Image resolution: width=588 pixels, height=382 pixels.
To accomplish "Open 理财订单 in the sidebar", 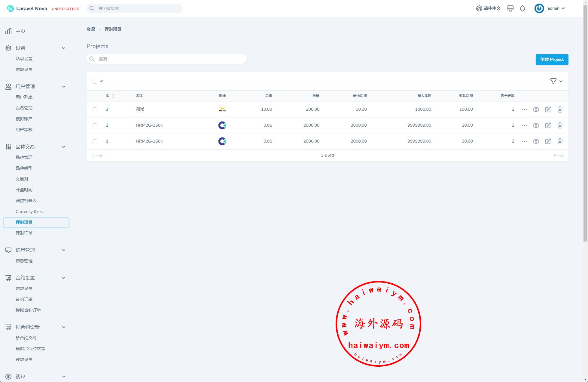I will pyautogui.click(x=24, y=233).
